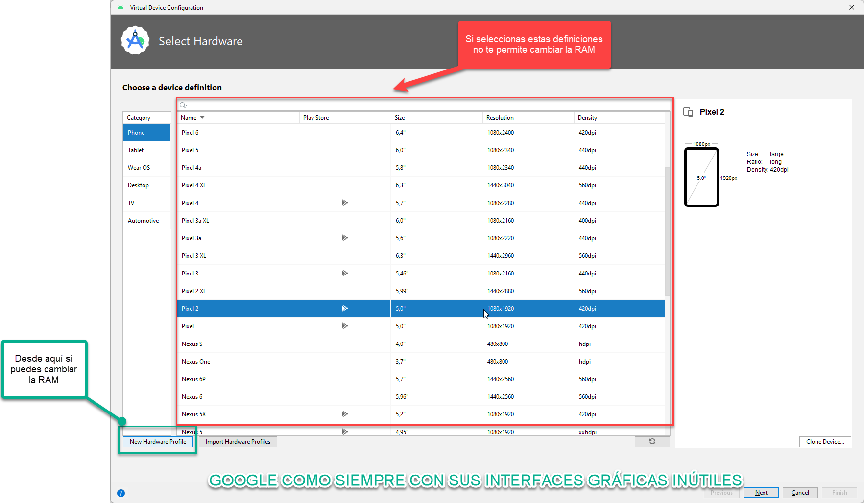Sort the list by Name column arrow
Screen dimensions: 864x504
pyautogui.click(x=202, y=118)
